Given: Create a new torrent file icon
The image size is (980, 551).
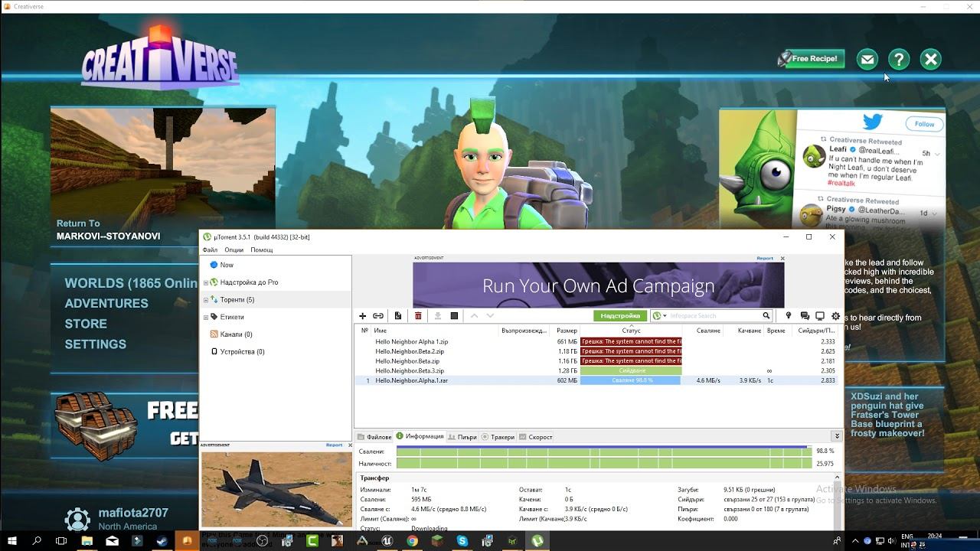Looking at the screenshot, I should pyautogui.click(x=398, y=316).
